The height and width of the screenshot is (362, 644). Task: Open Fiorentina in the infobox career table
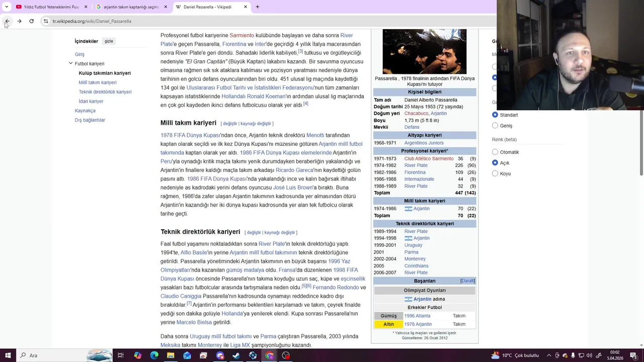[x=415, y=172]
